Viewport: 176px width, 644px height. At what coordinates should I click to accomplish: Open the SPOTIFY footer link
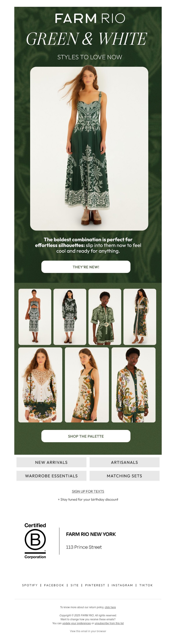30,585
